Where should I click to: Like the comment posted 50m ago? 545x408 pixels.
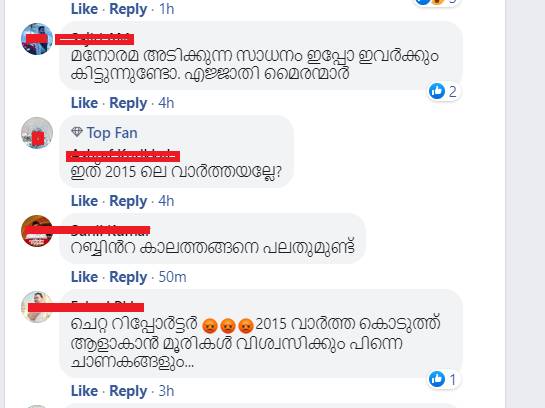(84, 277)
